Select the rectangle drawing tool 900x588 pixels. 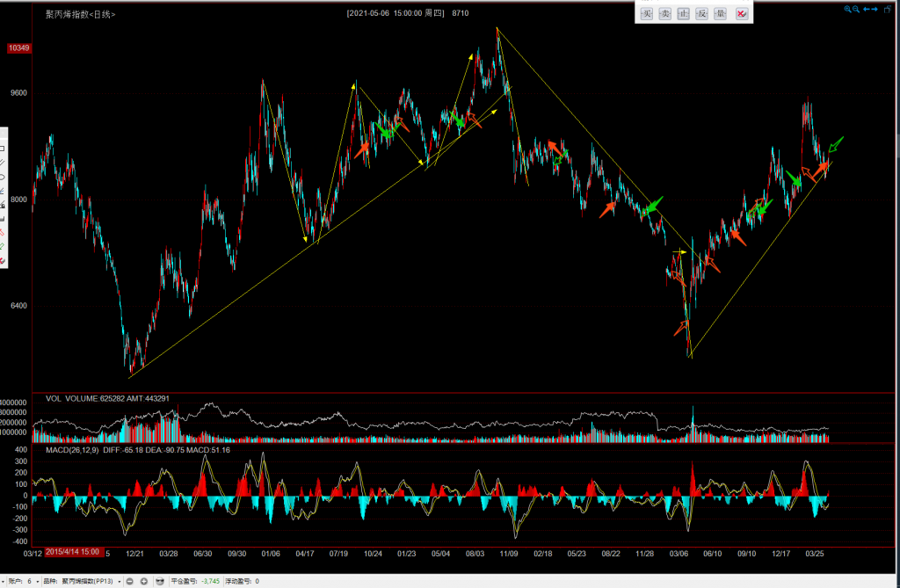pos(3,149)
